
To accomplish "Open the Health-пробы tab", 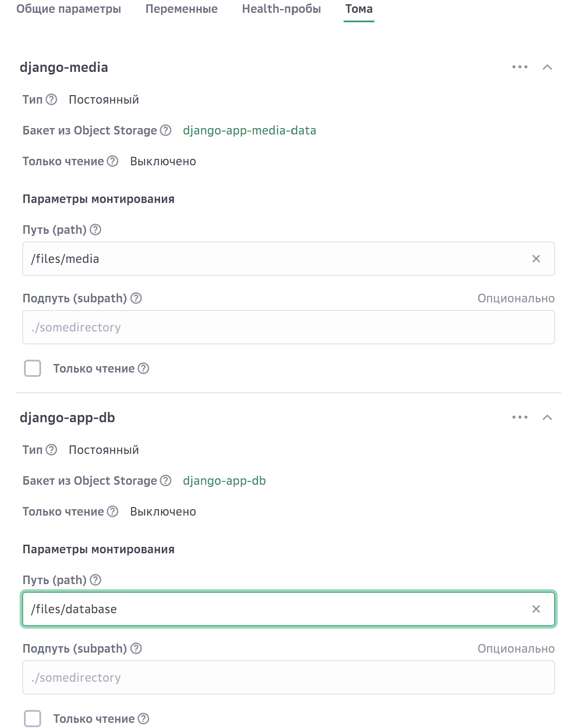I will click(281, 9).
